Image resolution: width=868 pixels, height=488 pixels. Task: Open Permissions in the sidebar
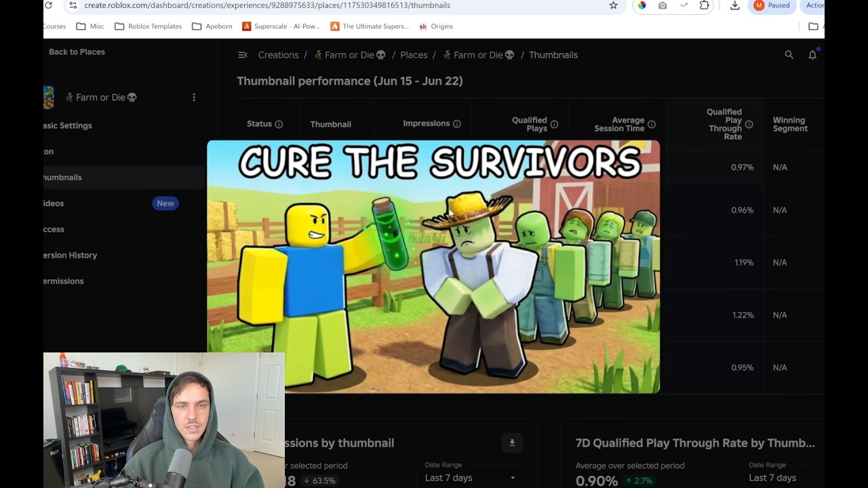tap(64, 281)
